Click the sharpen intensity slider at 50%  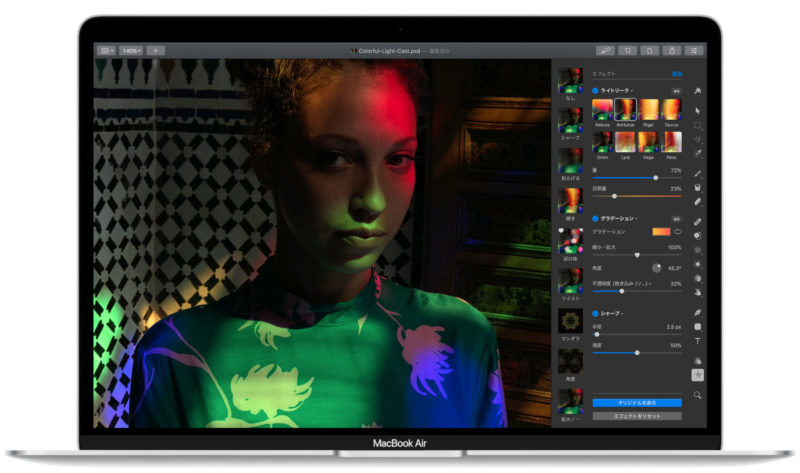(637, 353)
